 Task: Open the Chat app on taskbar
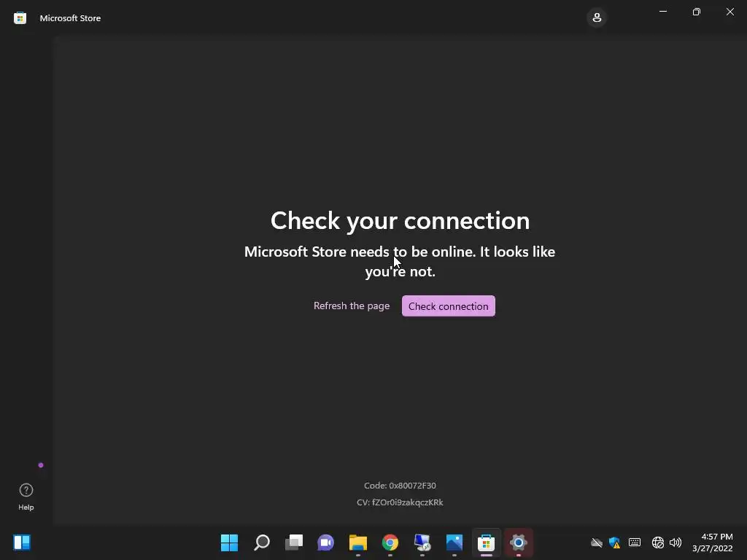(326, 542)
